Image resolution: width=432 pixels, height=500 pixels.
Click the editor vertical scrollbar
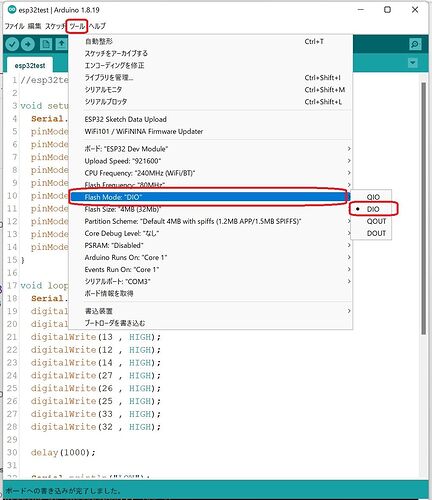click(x=423, y=208)
